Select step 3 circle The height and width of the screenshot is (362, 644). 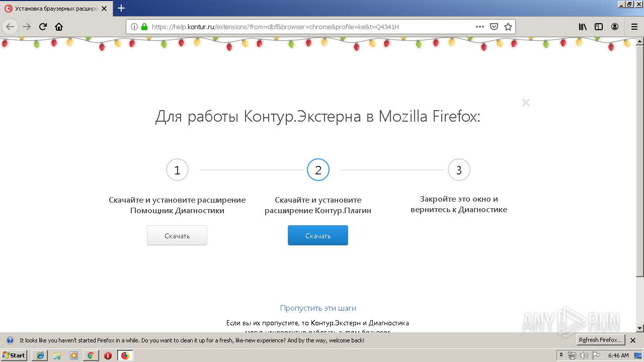tap(459, 170)
